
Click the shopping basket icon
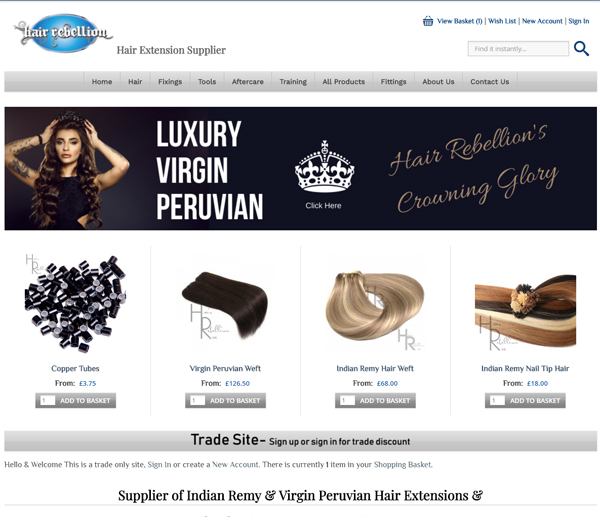pos(428,21)
